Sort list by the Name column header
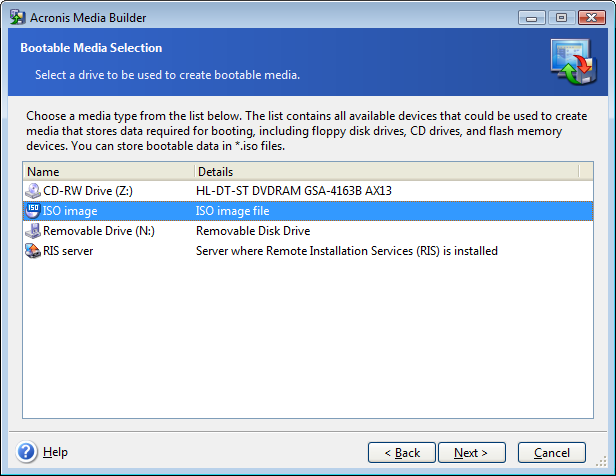The image size is (616, 476). [x=107, y=172]
